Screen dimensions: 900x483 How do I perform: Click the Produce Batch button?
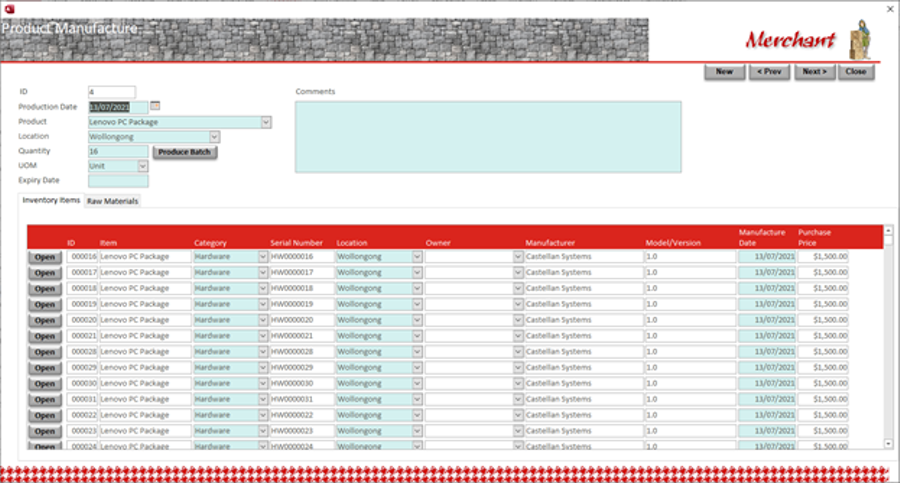pos(185,152)
